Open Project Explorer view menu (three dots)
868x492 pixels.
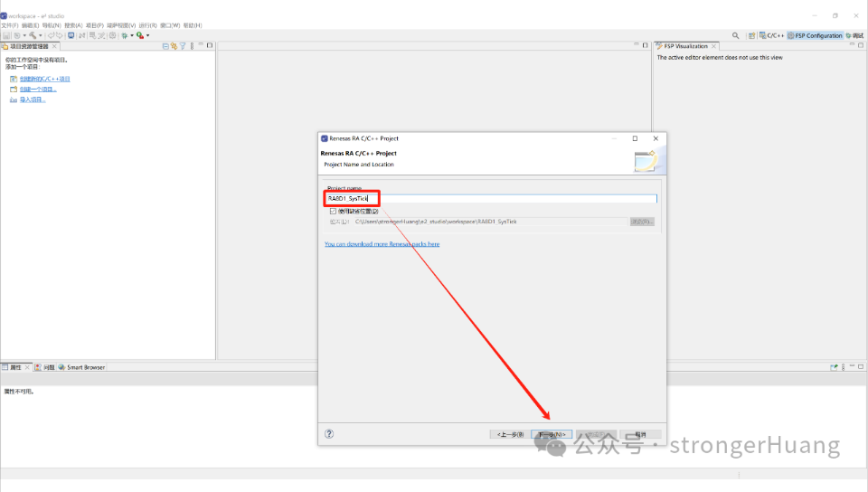point(192,46)
